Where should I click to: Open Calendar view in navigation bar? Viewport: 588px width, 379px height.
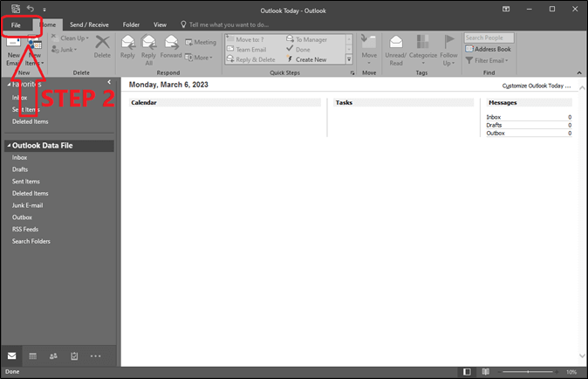(x=33, y=356)
